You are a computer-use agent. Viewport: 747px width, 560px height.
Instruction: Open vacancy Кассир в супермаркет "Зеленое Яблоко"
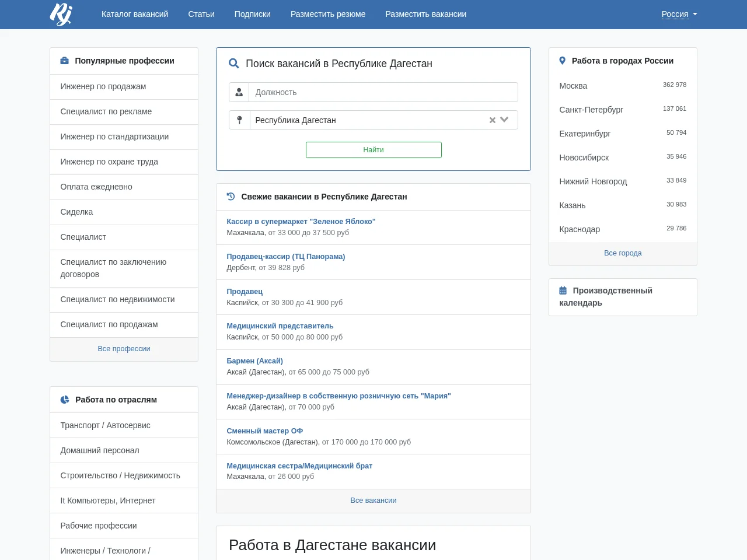pyautogui.click(x=301, y=222)
